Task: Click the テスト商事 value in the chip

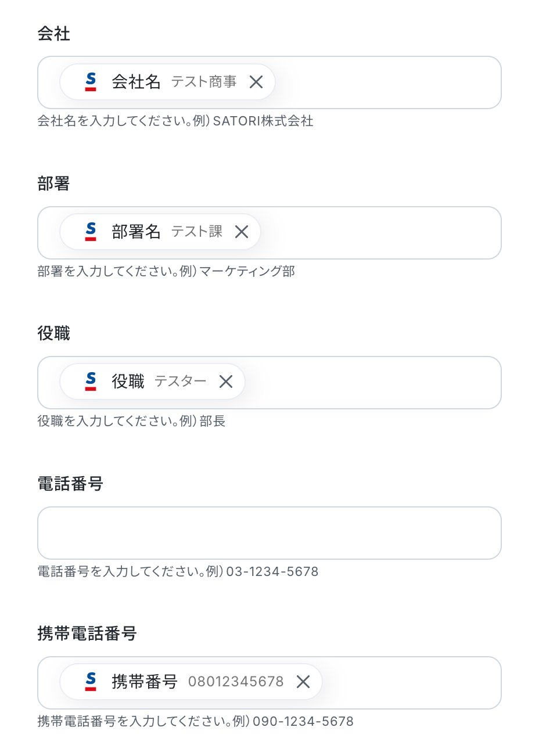Action: point(204,82)
